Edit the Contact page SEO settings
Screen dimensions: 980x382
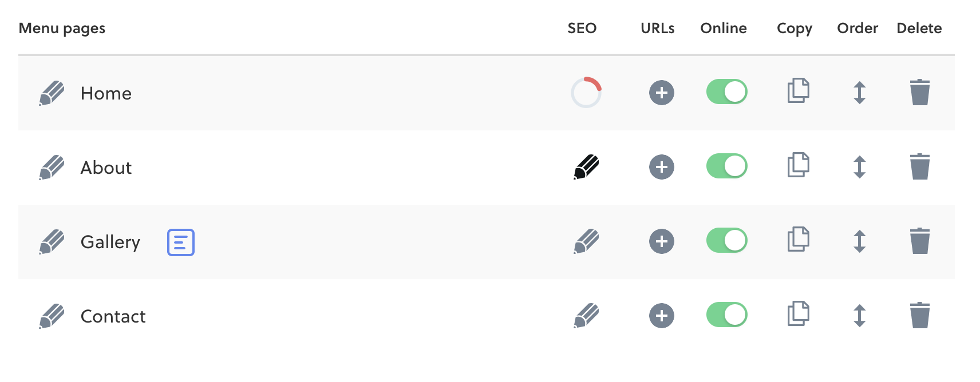[586, 316]
